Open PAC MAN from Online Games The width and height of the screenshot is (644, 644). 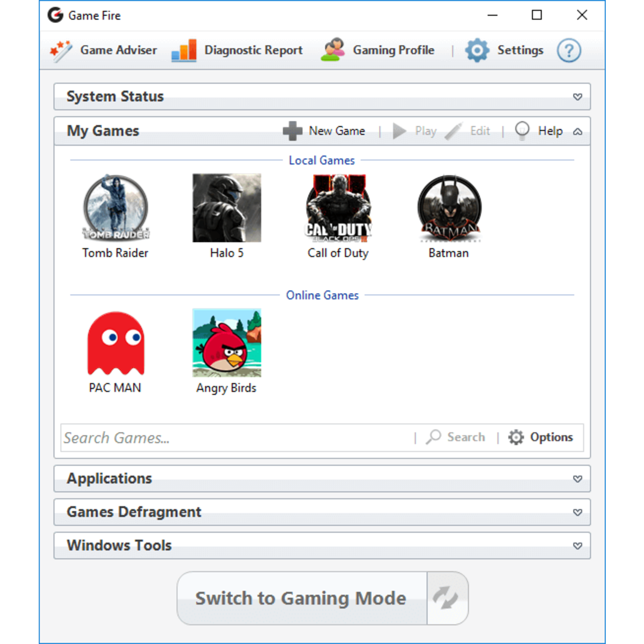point(115,343)
